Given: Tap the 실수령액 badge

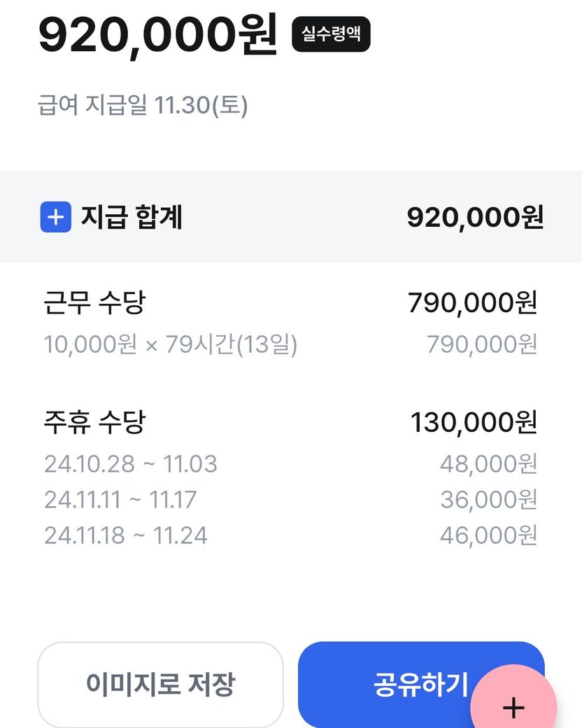Looking at the screenshot, I should tap(331, 34).
